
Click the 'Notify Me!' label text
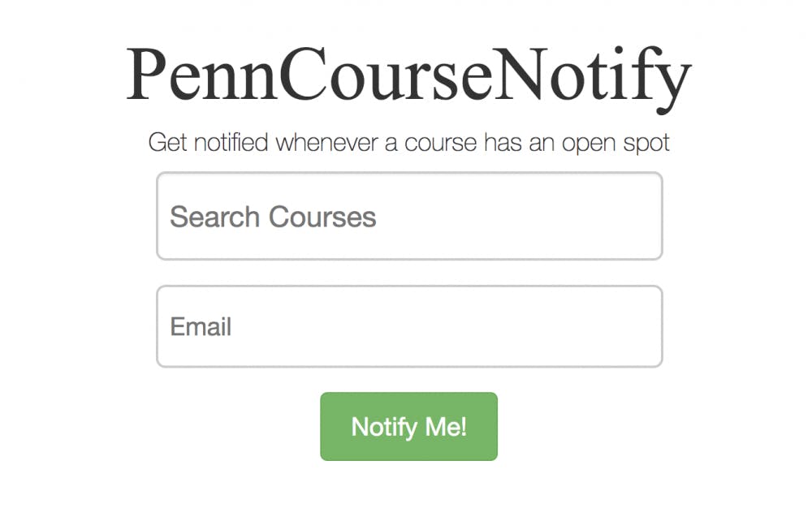(x=408, y=427)
